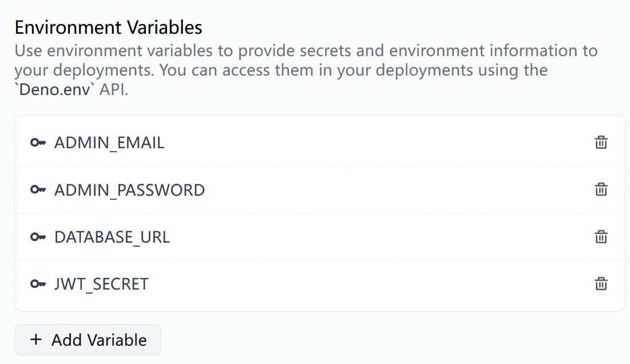Click the word 'API' after Deno.env
This screenshot has height=364, width=630.
coord(113,90)
